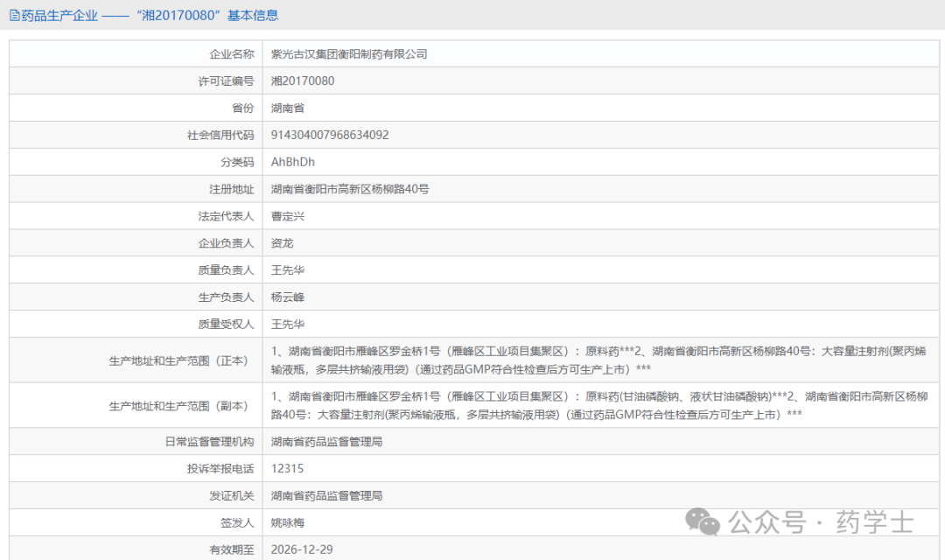Click the 质量负责人 label

click(226, 270)
